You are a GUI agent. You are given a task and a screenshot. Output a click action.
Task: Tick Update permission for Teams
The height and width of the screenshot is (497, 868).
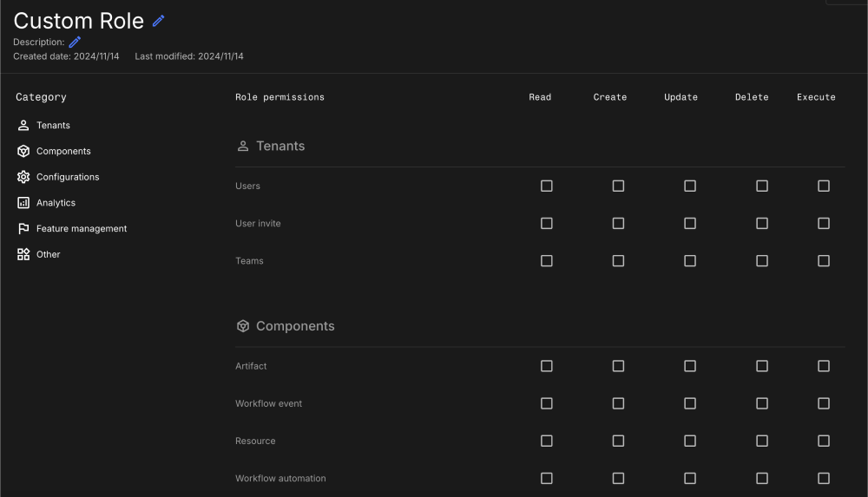(690, 261)
